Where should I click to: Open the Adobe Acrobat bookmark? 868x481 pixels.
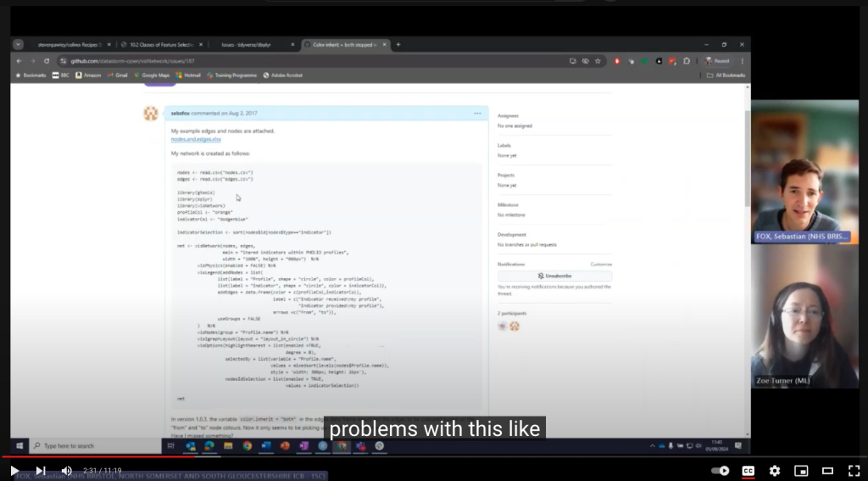click(x=282, y=76)
